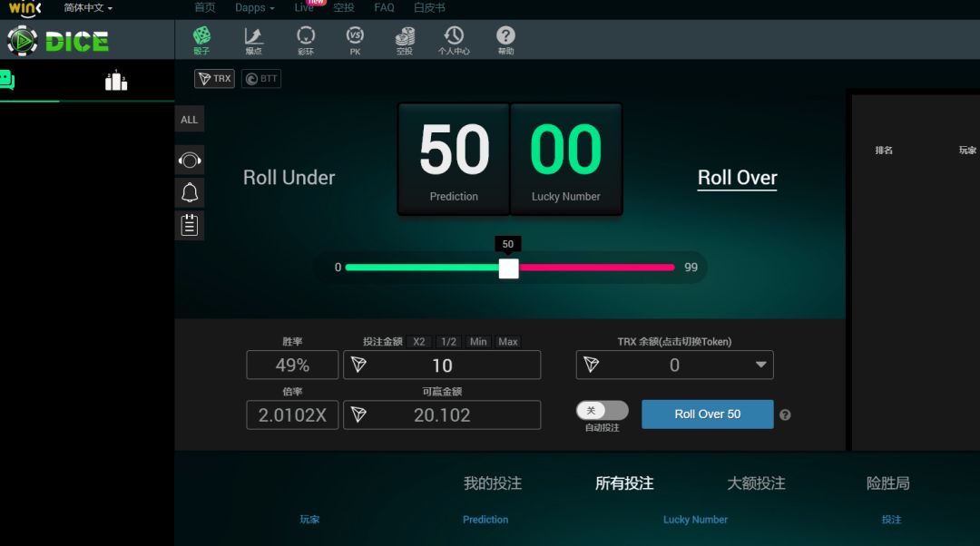The image size is (980, 546).
Task: Click the Lucky Number 00 display
Action: [565, 160]
